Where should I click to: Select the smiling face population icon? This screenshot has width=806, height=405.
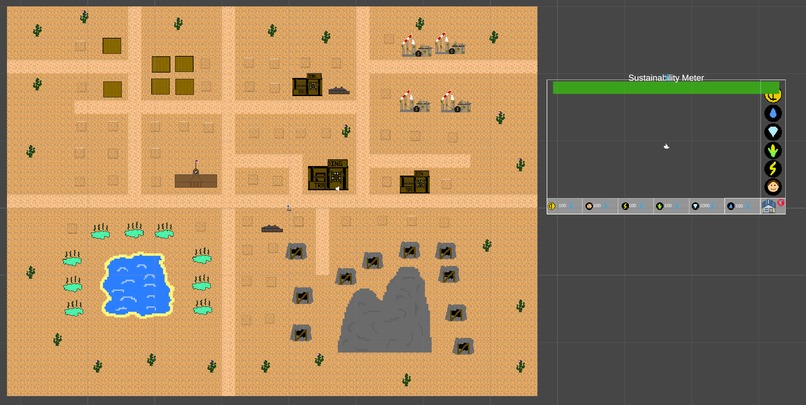[x=773, y=187]
